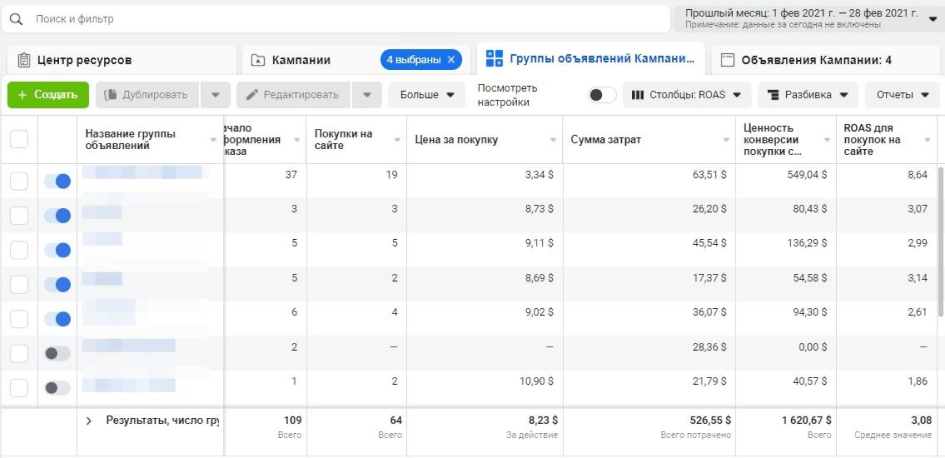Open the 'Больше' dropdown menu
The height and width of the screenshot is (458, 945).
(427, 95)
